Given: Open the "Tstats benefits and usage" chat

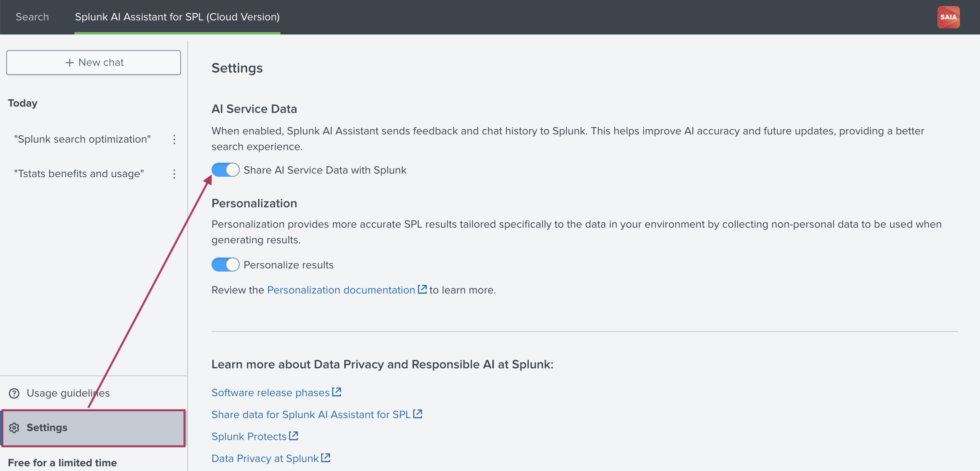Looking at the screenshot, I should click(79, 174).
